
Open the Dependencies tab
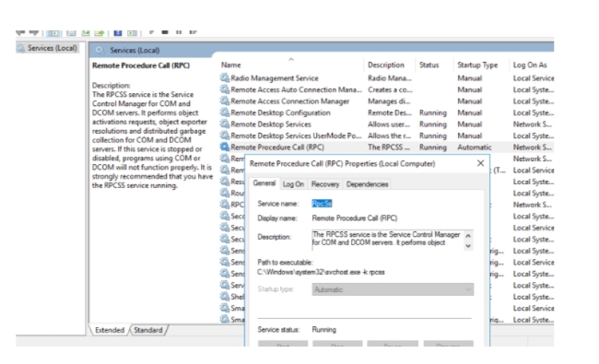[x=367, y=184]
